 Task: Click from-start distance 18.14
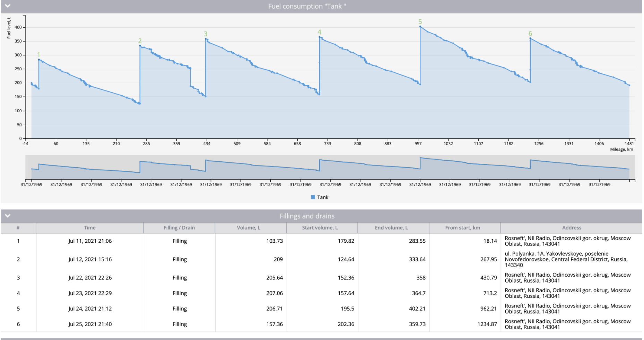click(x=490, y=241)
